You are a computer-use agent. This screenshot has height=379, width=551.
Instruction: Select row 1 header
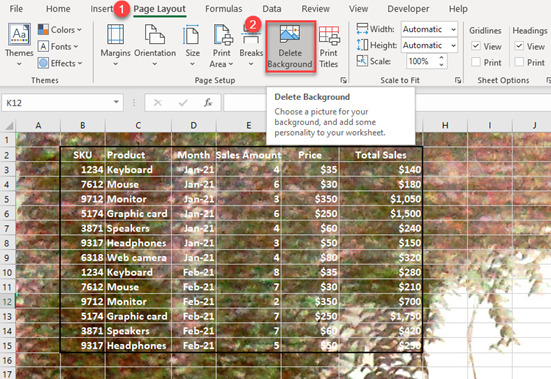[x=7, y=140]
